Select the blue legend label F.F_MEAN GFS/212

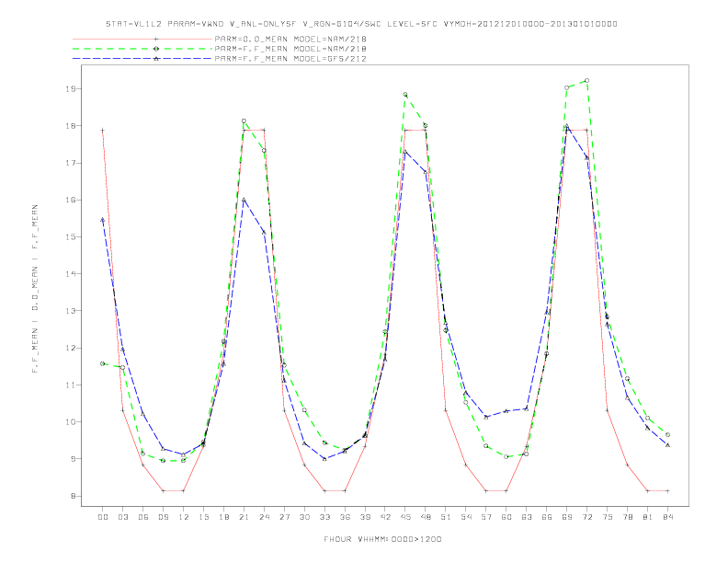pos(290,59)
